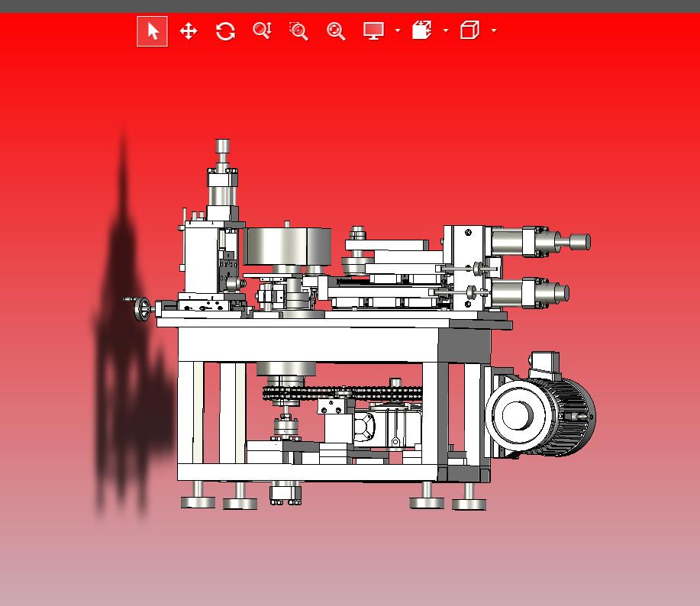Activate the pan move tool
Screen dimensions: 700x606
[x=189, y=31]
